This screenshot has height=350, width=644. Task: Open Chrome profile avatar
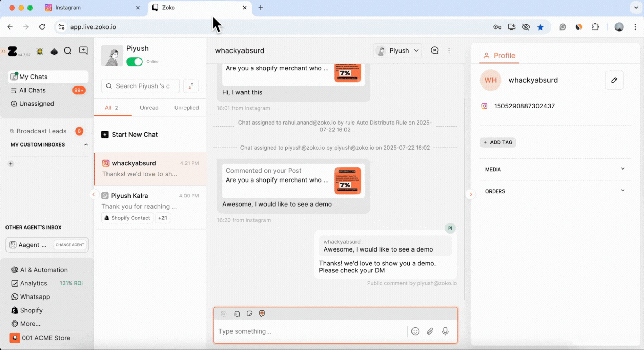click(x=619, y=27)
